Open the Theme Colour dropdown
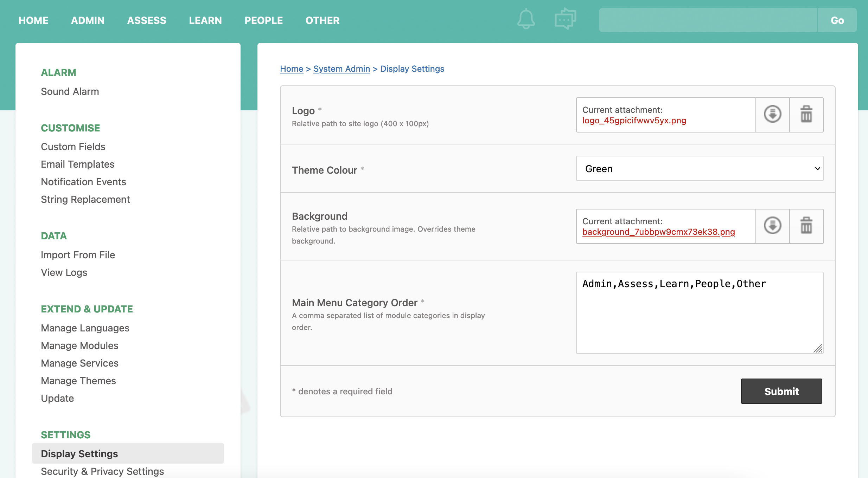 point(700,169)
